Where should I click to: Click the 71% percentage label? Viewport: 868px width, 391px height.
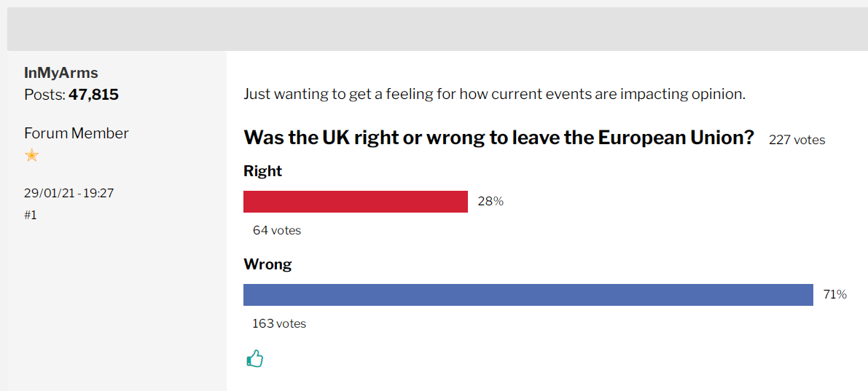pos(834,295)
